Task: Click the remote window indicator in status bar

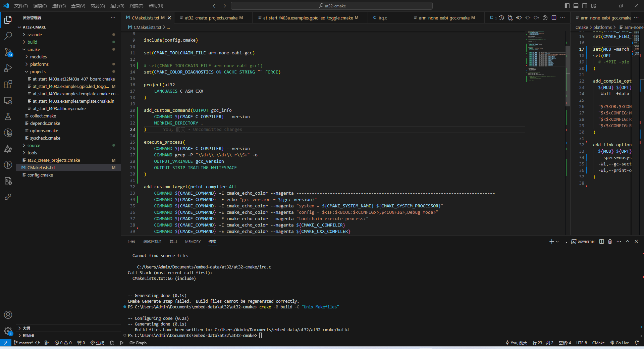Action: pos(5,343)
